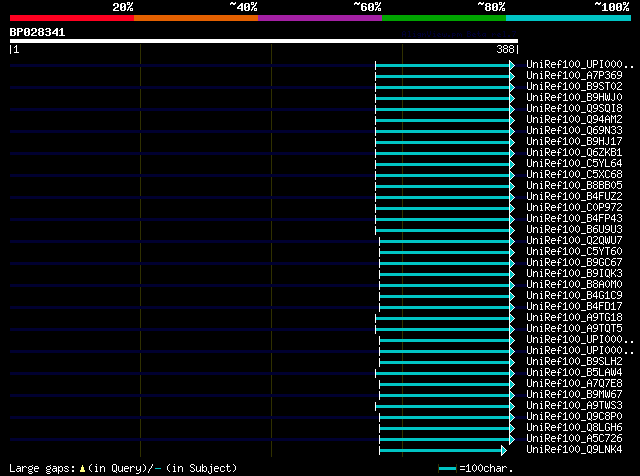The image size is (640, 476).
Task: Open hit UniRef100_A7P369
Action: (x=574, y=75)
